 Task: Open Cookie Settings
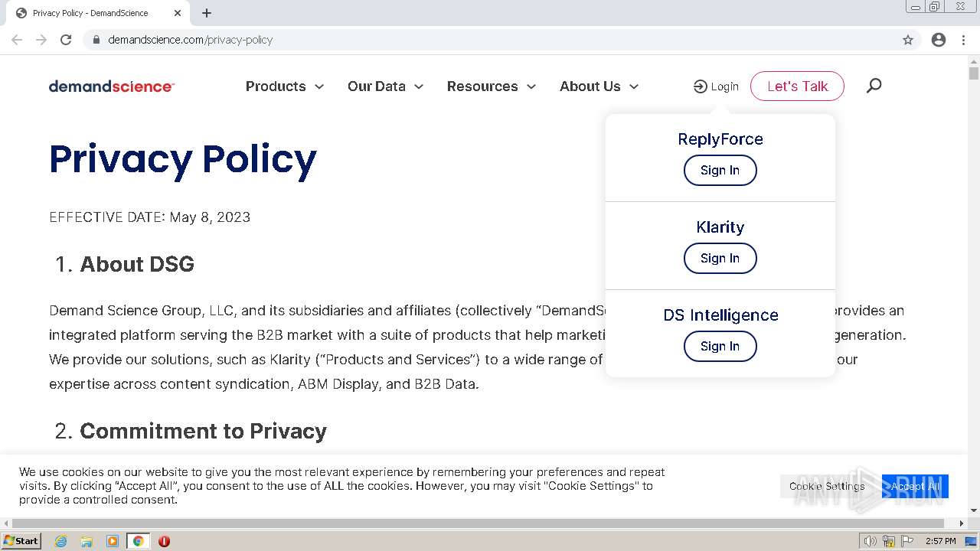[827, 486]
